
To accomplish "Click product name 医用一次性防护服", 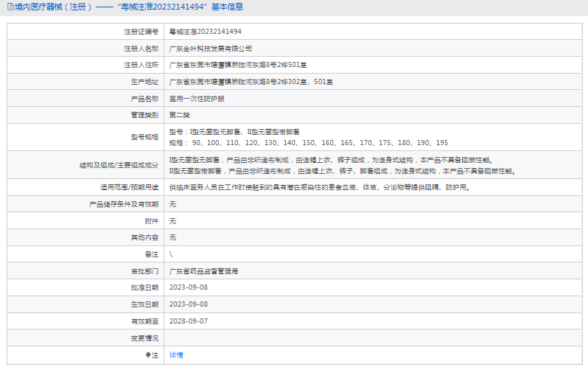I will (197, 99).
